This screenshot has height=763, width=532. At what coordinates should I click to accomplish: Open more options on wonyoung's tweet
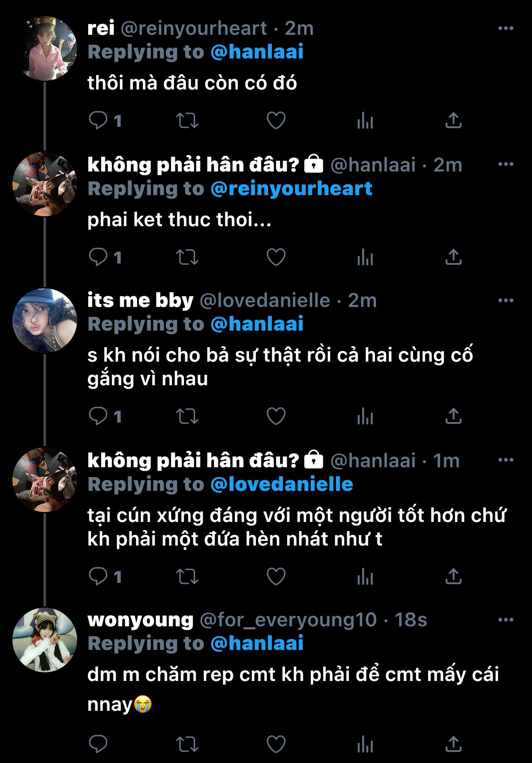[x=505, y=620]
